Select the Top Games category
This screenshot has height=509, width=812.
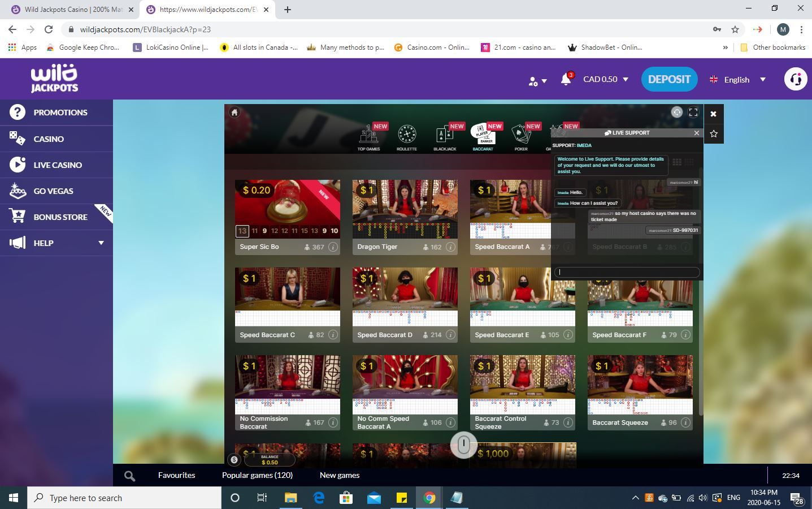pos(368,138)
